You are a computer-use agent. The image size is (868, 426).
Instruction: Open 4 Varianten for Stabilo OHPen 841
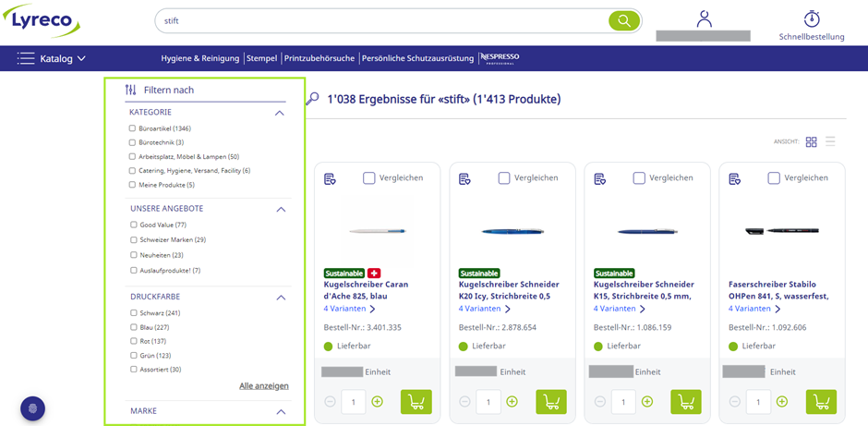[754, 309]
